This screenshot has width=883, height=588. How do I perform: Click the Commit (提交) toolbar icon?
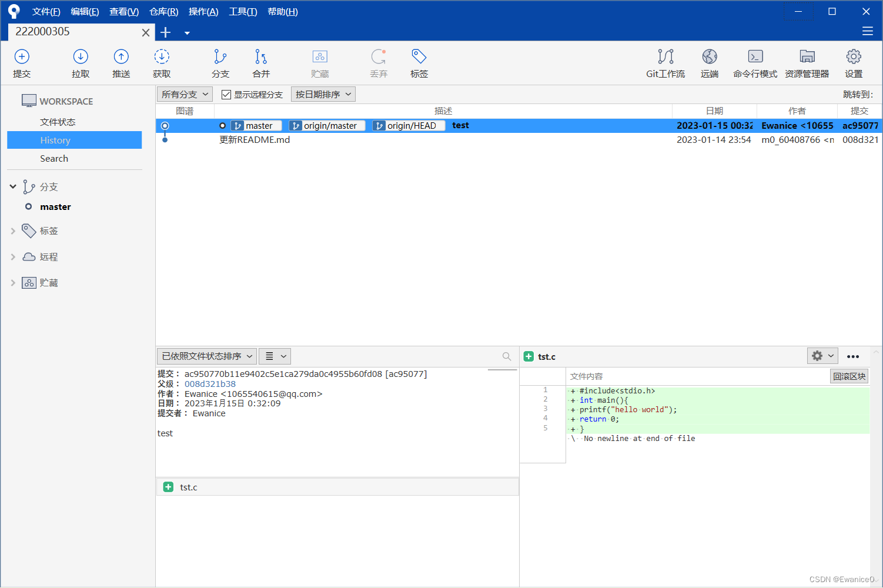[x=22, y=64]
